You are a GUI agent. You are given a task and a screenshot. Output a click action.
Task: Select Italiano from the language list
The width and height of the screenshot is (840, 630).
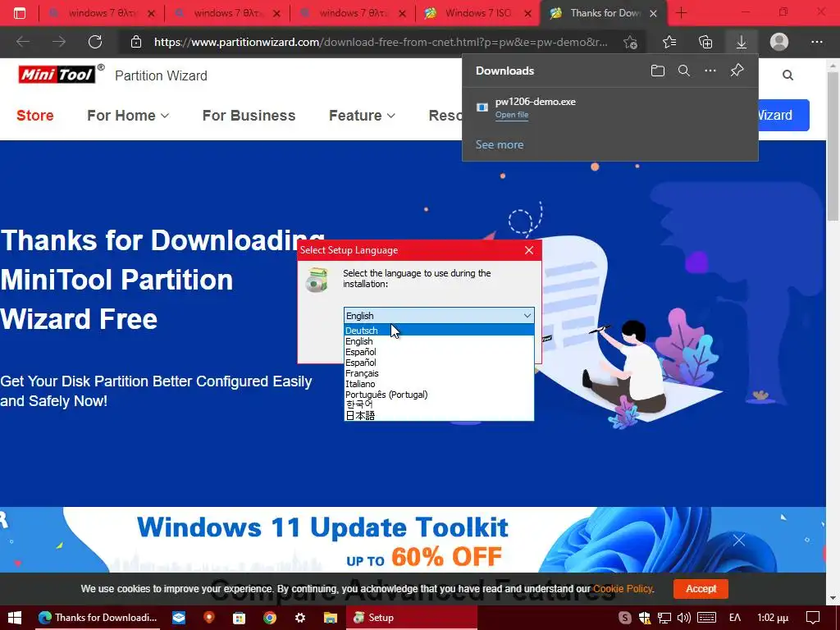pyautogui.click(x=439, y=384)
